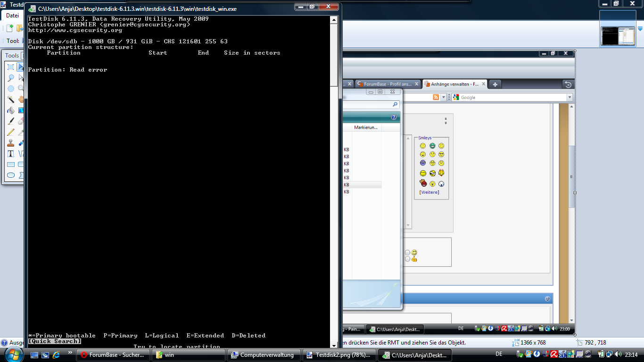Click the TestDisk console scrollbar down arrow
Viewport: 644px width, 362px height.
(x=334, y=345)
